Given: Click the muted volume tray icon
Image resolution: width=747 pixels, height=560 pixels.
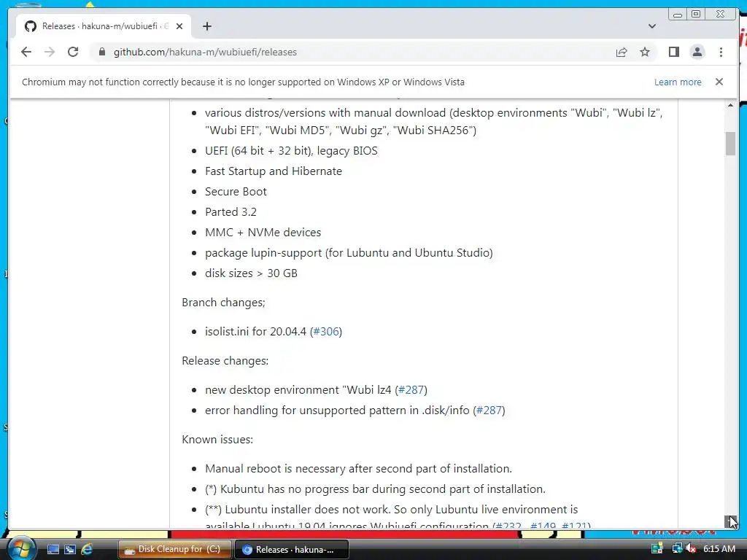Looking at the screenshot, I should pyautogui.click(x=691, y=548).
